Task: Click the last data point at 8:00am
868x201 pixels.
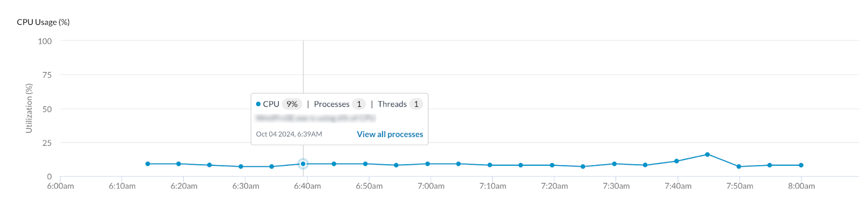Action: (801, 165)
